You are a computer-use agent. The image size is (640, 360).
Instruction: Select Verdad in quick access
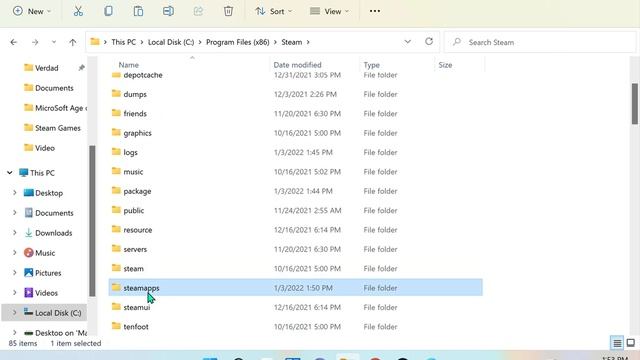(47, 68)
